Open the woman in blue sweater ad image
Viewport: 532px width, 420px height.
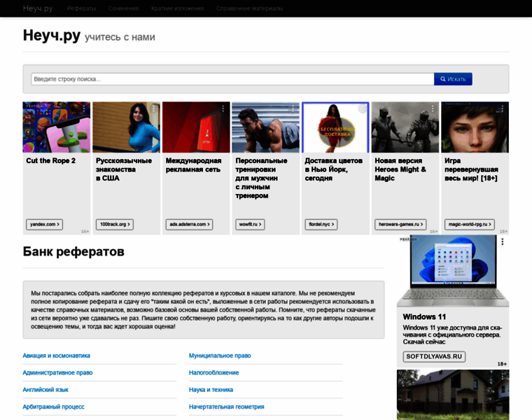tap(126, 127)
